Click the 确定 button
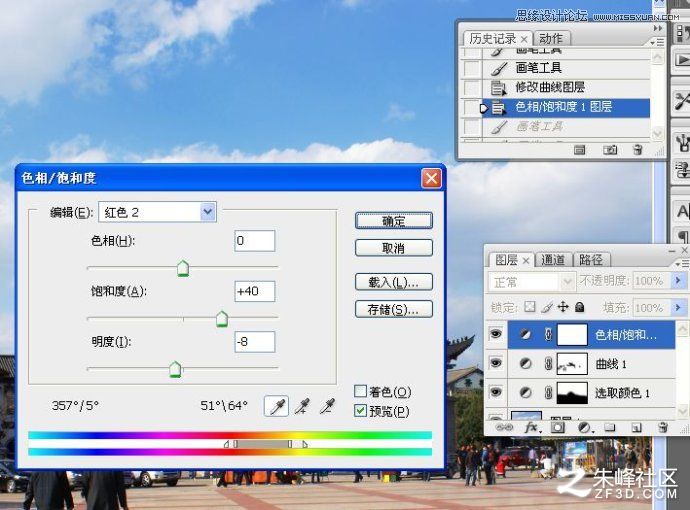This screenshot has height=510, width=690. tap(393, 221)
